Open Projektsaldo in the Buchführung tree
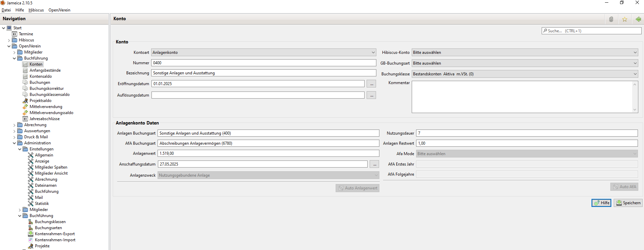Viewport: 644px width, 250px height. pyautogui.click(x=40, y=101)
